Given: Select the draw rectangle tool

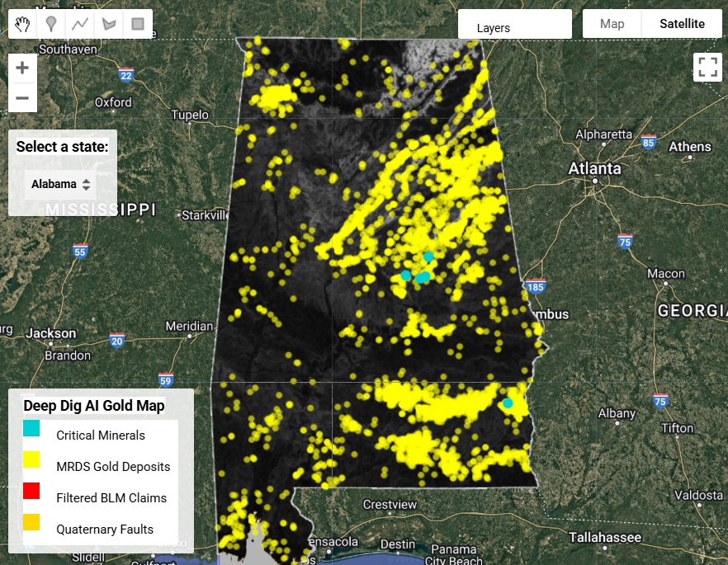Looking at the screenshot, I should [138, 24].
